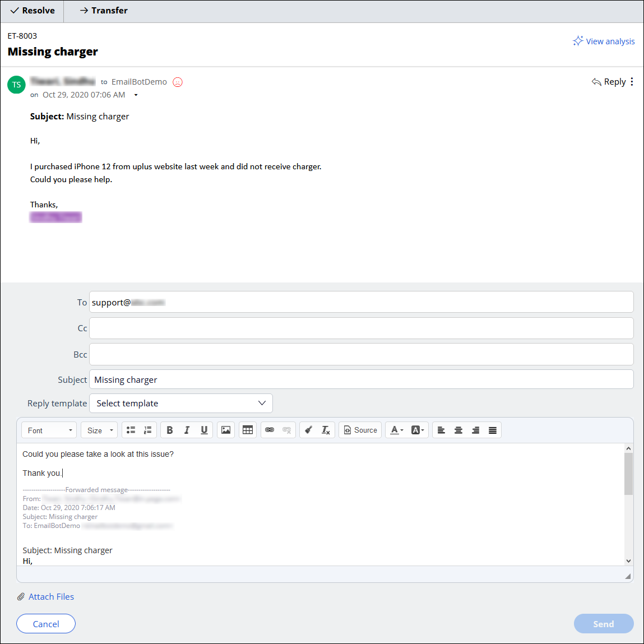Viewport: 644px width, 644px height.
Task: Insert a bulleted list
Action: tap(131, 430)
